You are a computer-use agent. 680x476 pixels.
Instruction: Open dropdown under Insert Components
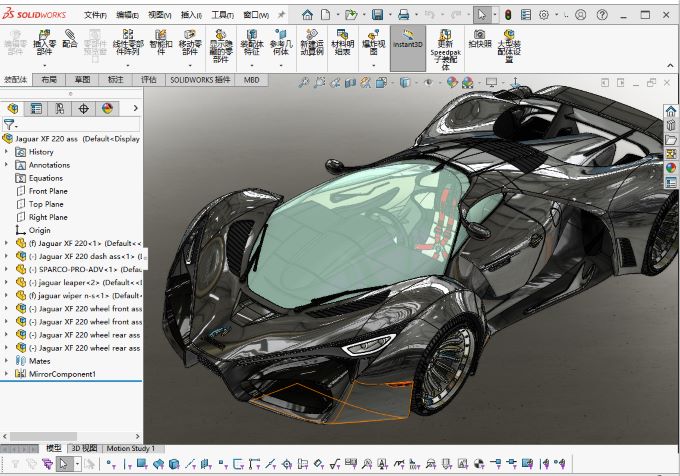(45, 65)
